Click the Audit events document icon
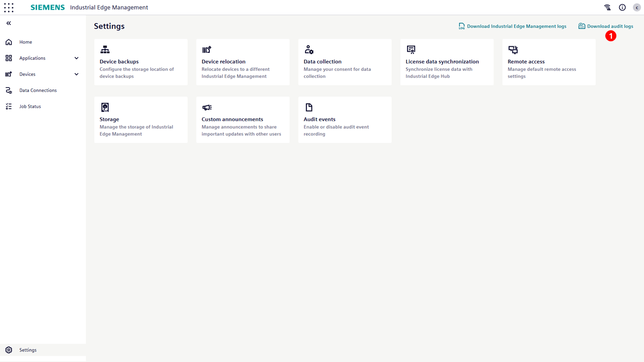 click(x=309, y=107)
